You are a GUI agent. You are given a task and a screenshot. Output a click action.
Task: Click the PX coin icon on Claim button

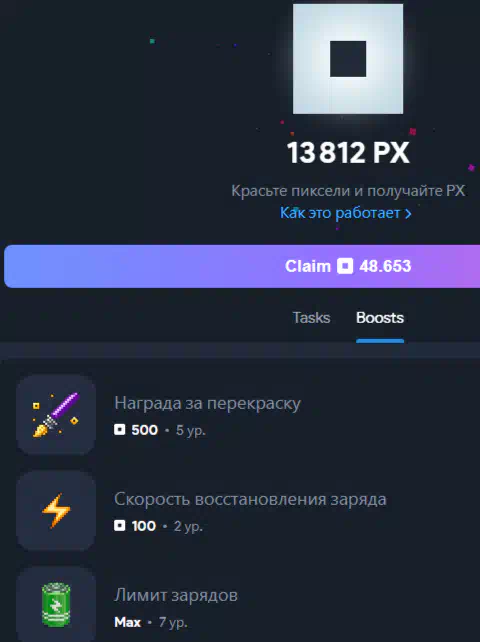click(x=345, y=266)
